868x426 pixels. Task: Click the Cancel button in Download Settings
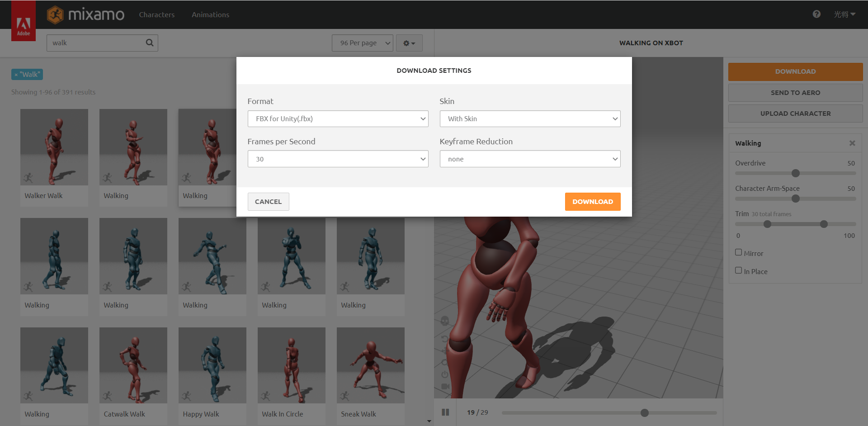268,201
